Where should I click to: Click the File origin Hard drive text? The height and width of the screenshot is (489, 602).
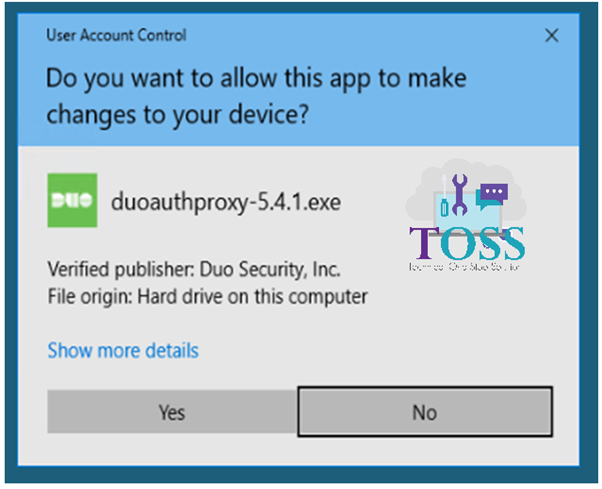207,297
